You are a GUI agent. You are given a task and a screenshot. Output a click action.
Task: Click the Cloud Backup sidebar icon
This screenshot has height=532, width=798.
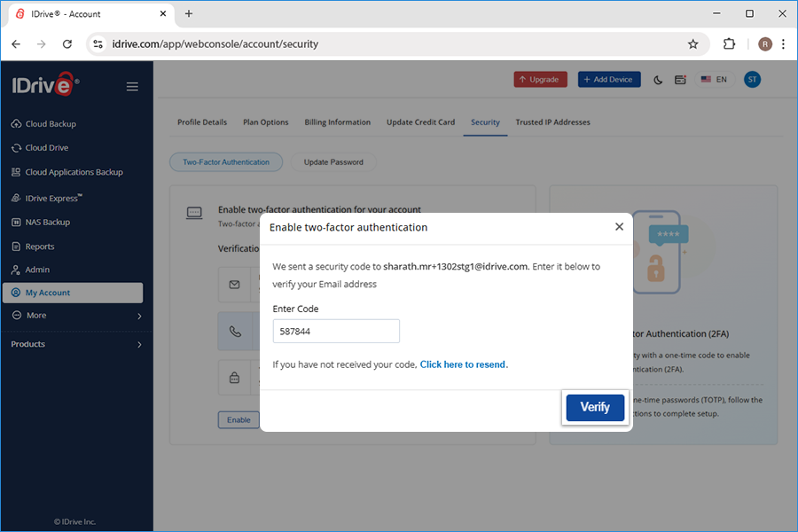tap(16, 124)
